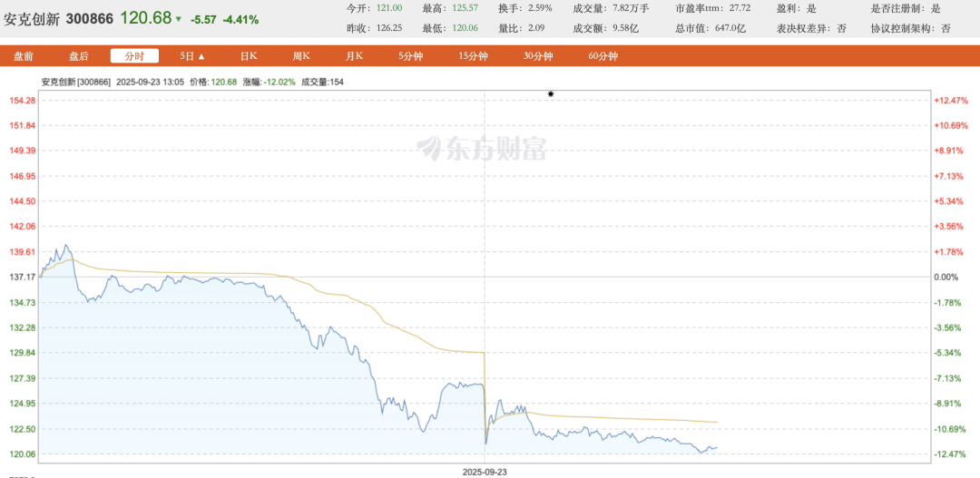Click the 是否注册制 是 field
Screen dimensions: 980x478
tap(905, 8)
